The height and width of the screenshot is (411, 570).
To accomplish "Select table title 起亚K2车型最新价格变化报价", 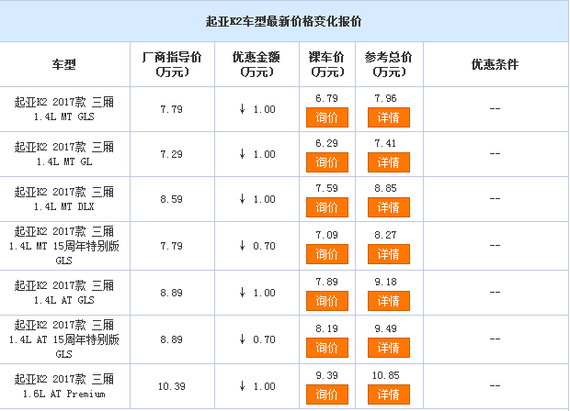I will tap(284, 21).
